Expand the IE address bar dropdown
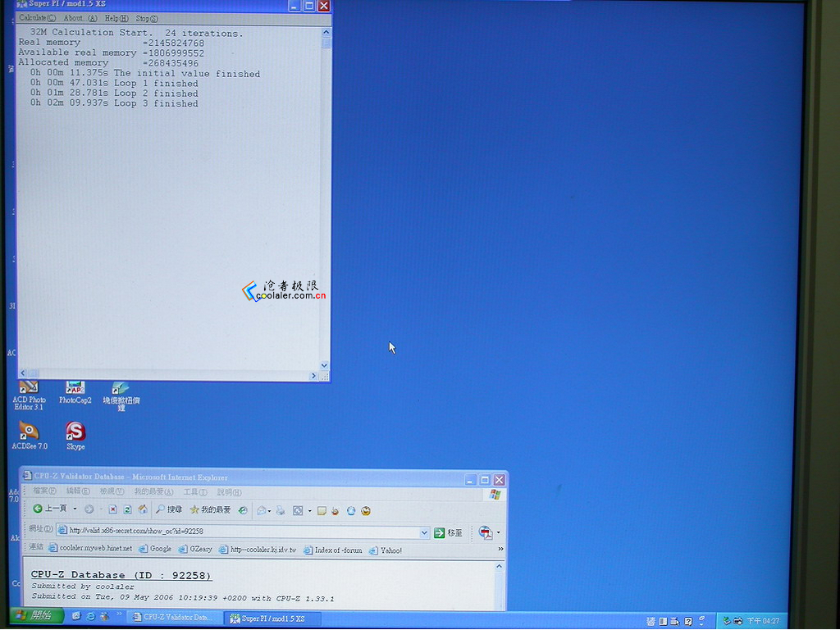 [x=424, y=532]
